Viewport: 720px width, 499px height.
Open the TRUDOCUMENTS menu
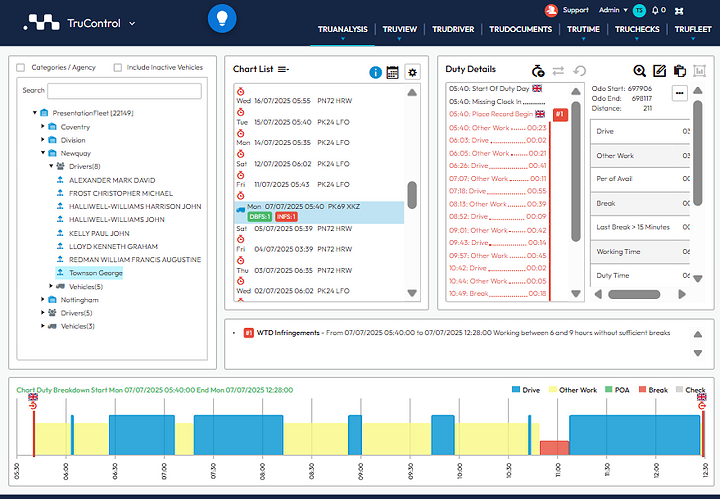click(521, 29)
